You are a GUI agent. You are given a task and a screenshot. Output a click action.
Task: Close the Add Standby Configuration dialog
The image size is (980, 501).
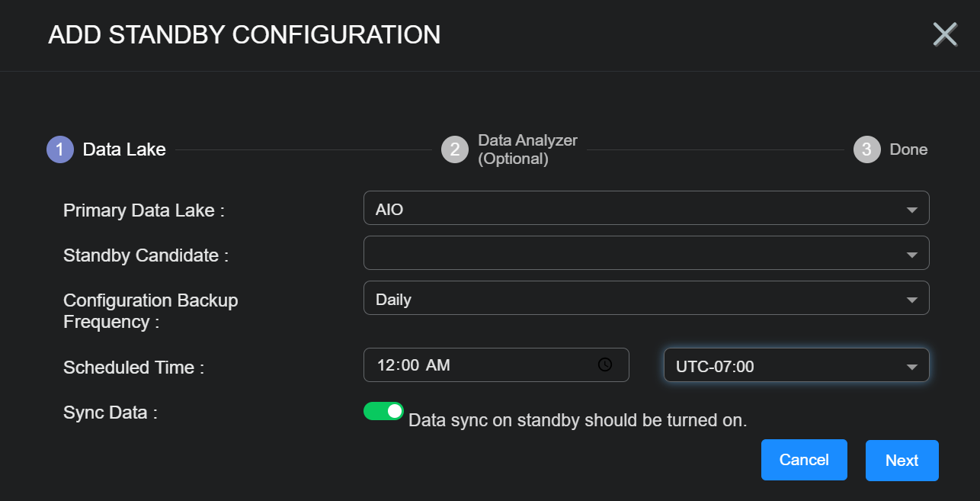(x=945, y=34)
